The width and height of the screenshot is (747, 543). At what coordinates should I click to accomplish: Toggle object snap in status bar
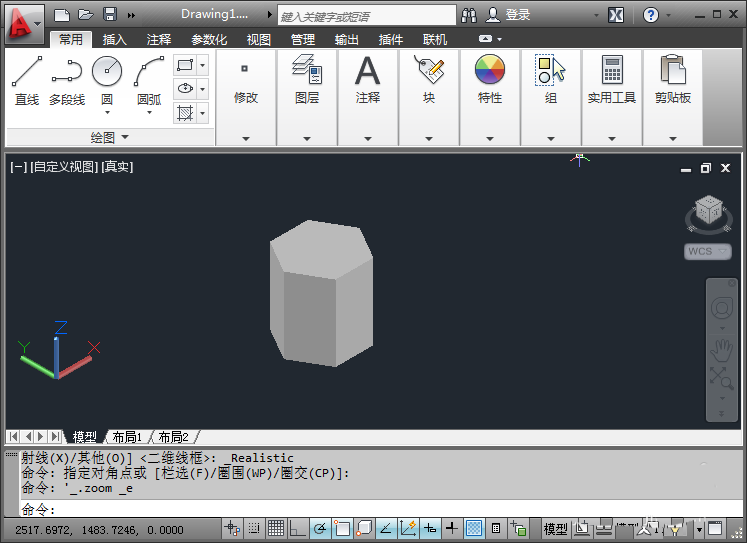coord(342,529)
